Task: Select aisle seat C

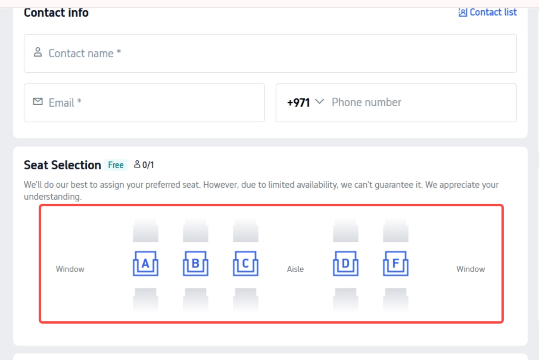Action: (x=245, y=263)
